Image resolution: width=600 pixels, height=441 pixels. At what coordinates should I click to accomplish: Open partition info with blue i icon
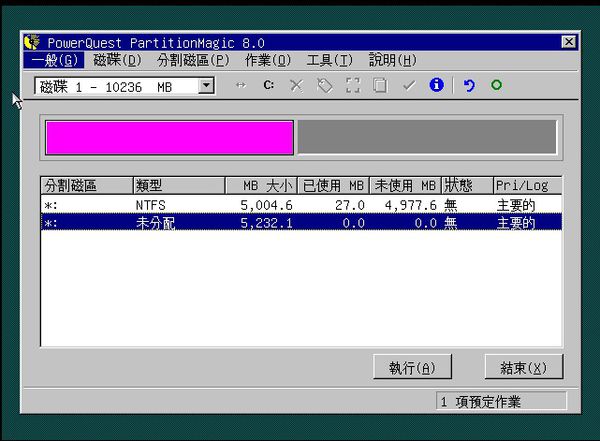point(437,85)
